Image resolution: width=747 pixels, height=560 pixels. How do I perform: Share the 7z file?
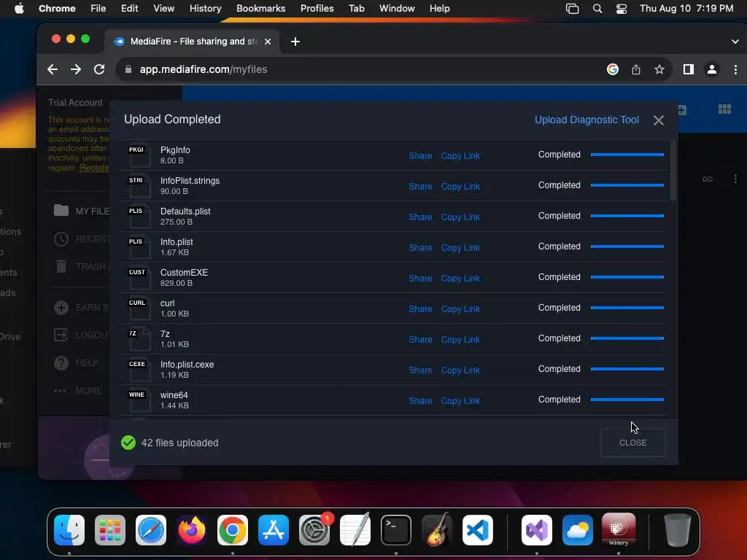420,340
